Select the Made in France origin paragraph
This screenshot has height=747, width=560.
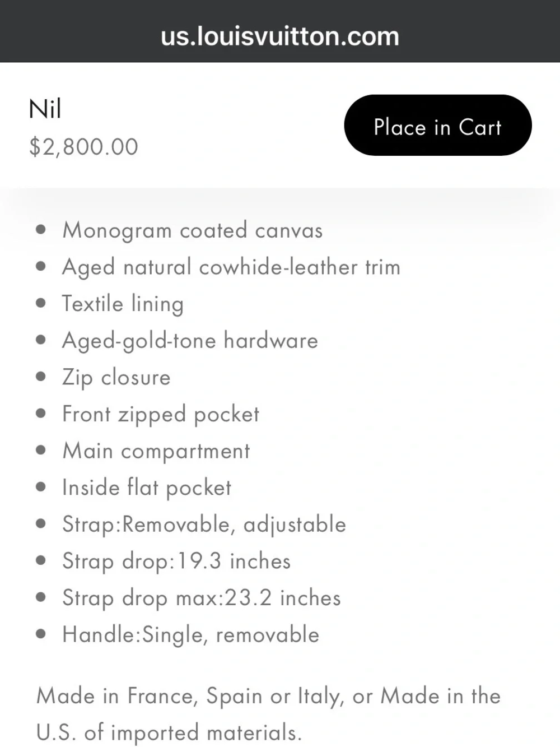(268, 714)
